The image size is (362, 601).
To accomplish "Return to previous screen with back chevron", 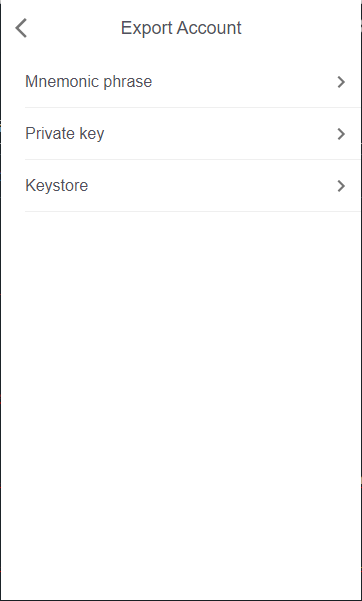I will tap(21, 28).
